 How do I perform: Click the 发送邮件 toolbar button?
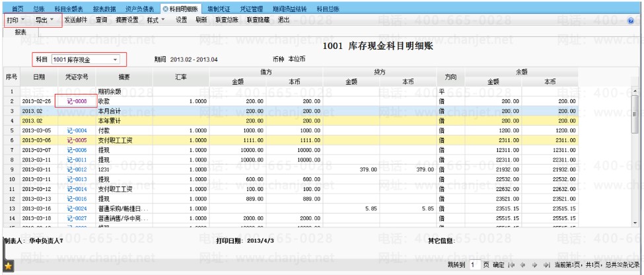[x=75, y=20]
